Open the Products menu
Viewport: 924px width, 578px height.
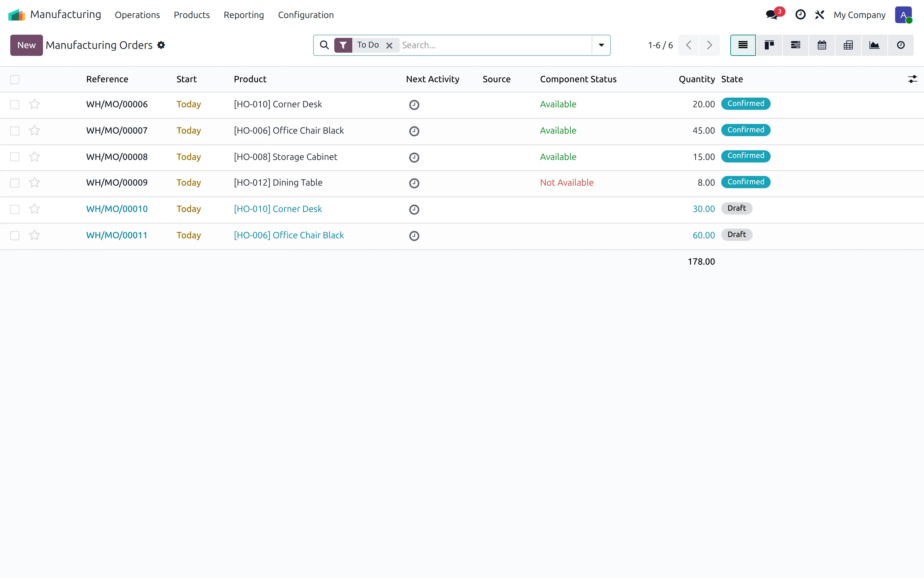coord(192,15)
